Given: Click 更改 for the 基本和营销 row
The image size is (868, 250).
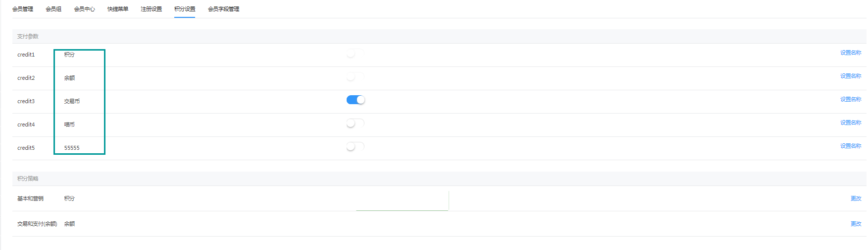Looking at the screenshot, I should click(856, 198).
